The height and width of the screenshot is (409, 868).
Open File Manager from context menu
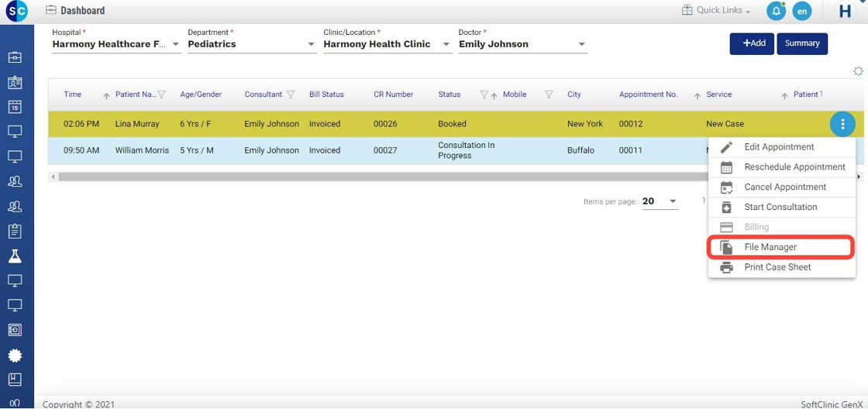click(x=782, y=247)
